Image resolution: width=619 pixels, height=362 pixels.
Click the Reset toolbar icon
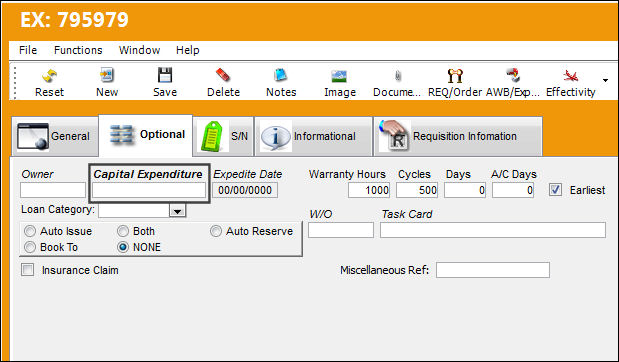point(49,76)
